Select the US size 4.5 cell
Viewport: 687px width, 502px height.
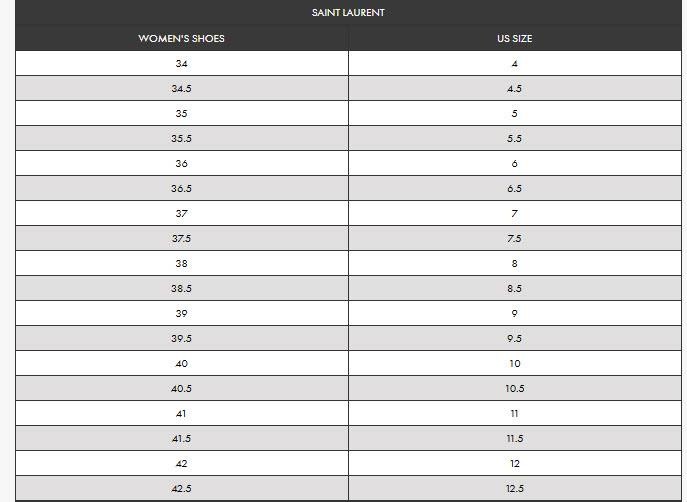tap(514, 89)
